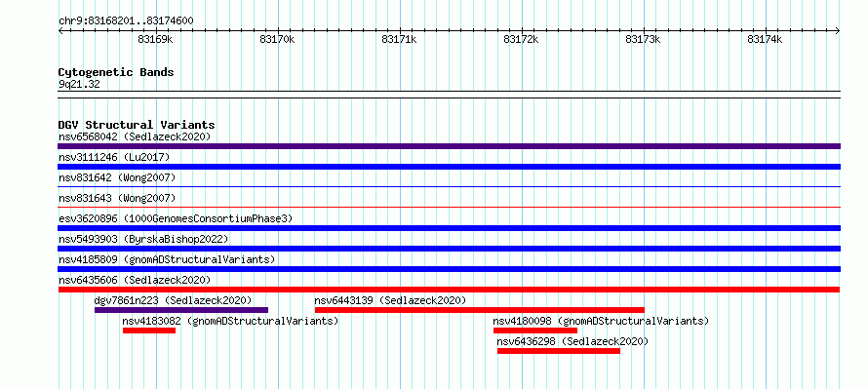Open esv3620896 (1000GenomesConsortiumPhase3) label
The image size is (868, 389).
click(x=176, y=218)
